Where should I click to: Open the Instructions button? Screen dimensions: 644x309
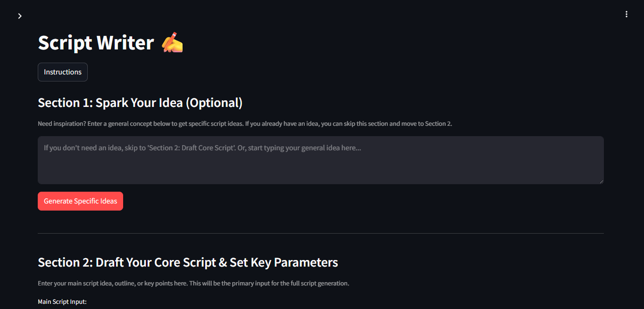click(63, 72)
